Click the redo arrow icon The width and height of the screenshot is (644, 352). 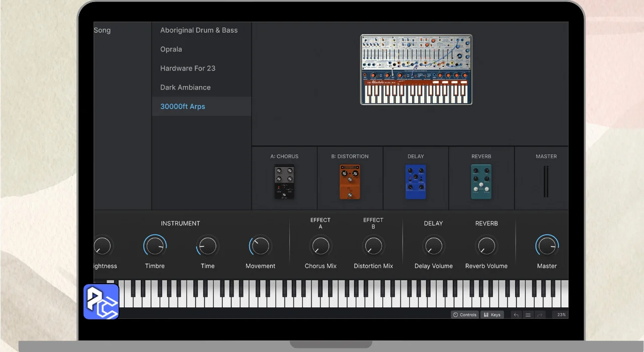540,315
